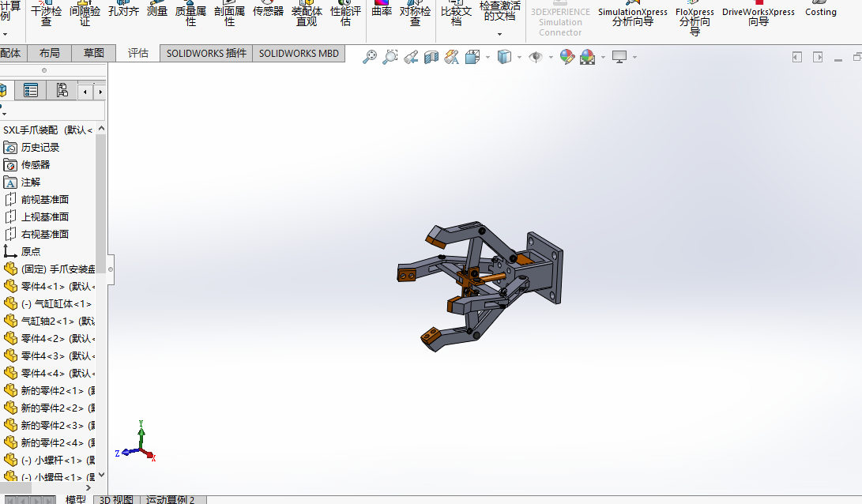The width and height of the screenshot is (862, 504).
Task: Open the Apply Scene dropdown arrow
Action: coord(603,57)
